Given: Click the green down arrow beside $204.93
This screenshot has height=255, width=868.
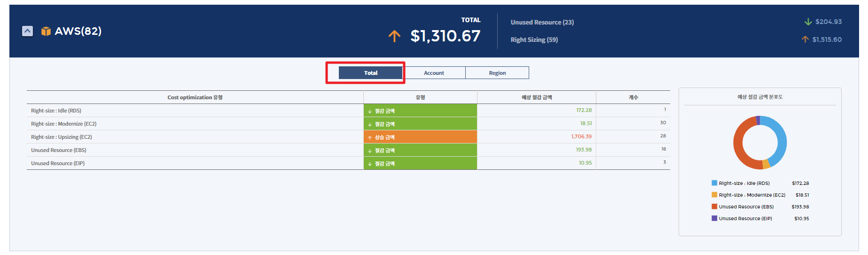Looking at the screenshot, I should coord(808,22).
